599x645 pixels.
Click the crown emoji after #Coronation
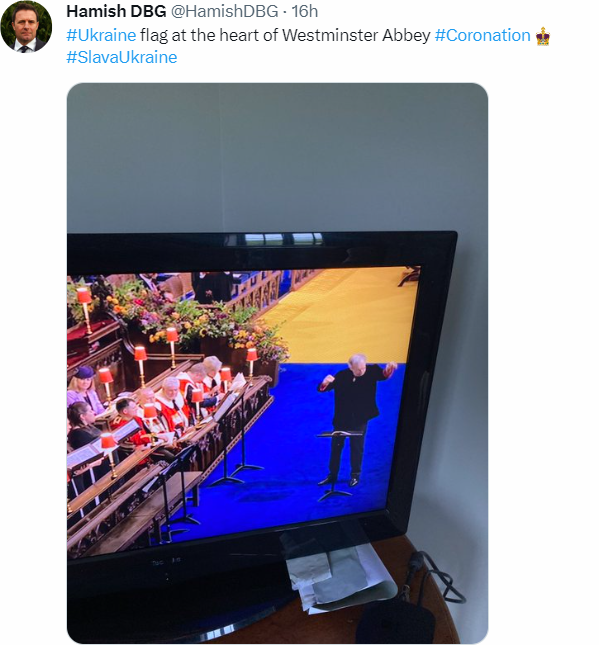[x=543, y=36]
